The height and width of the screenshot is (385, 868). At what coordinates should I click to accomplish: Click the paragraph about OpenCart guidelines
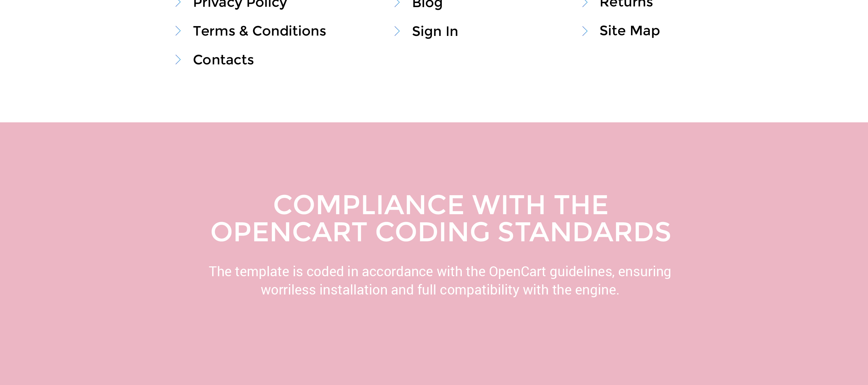coord(440,281)
